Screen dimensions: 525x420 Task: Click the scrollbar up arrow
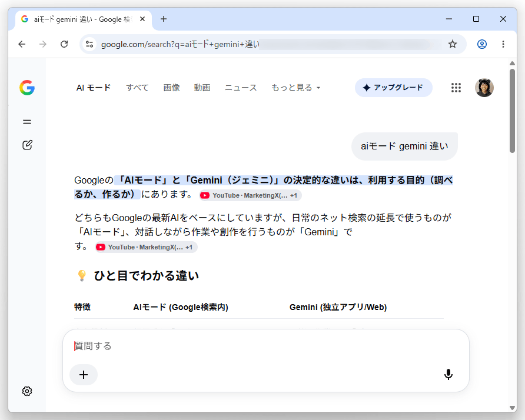[512, 64]
